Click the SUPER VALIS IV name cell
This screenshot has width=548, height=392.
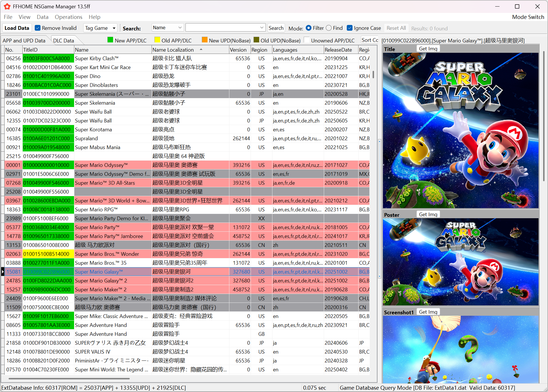click(113, 352)
